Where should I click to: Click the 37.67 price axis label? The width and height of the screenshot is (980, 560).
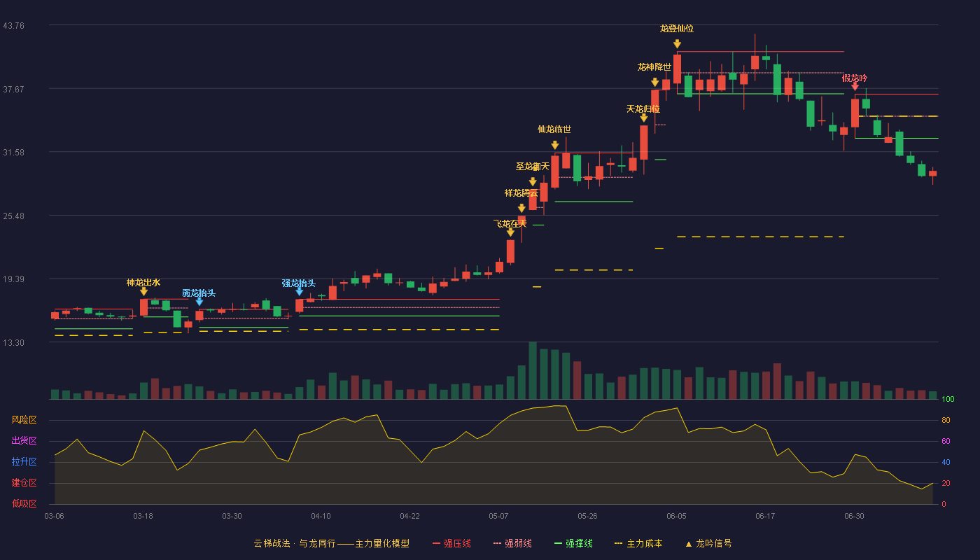coord(14,89)
